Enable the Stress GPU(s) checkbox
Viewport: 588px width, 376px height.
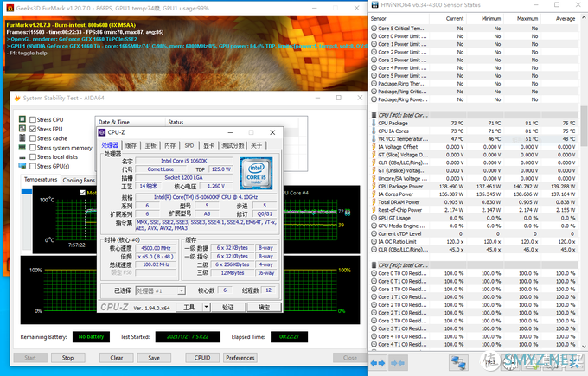pyautogui.click(x=33, y=167)
